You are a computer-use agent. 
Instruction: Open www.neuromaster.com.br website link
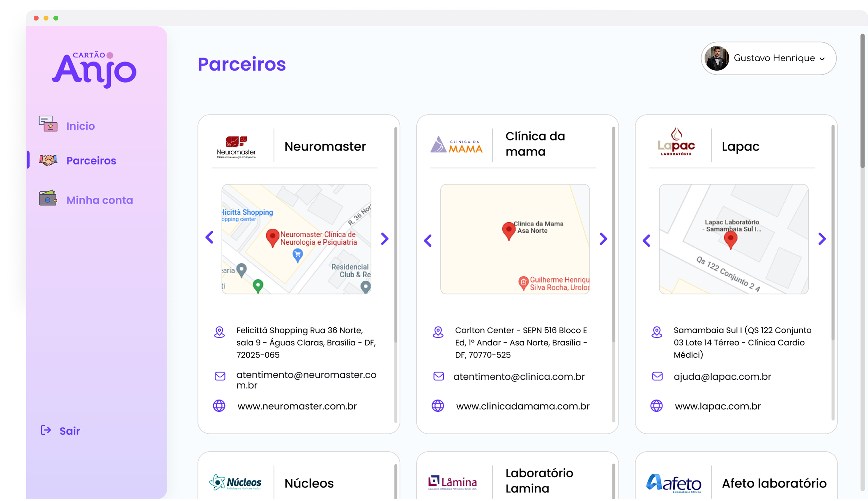point(297,406)
